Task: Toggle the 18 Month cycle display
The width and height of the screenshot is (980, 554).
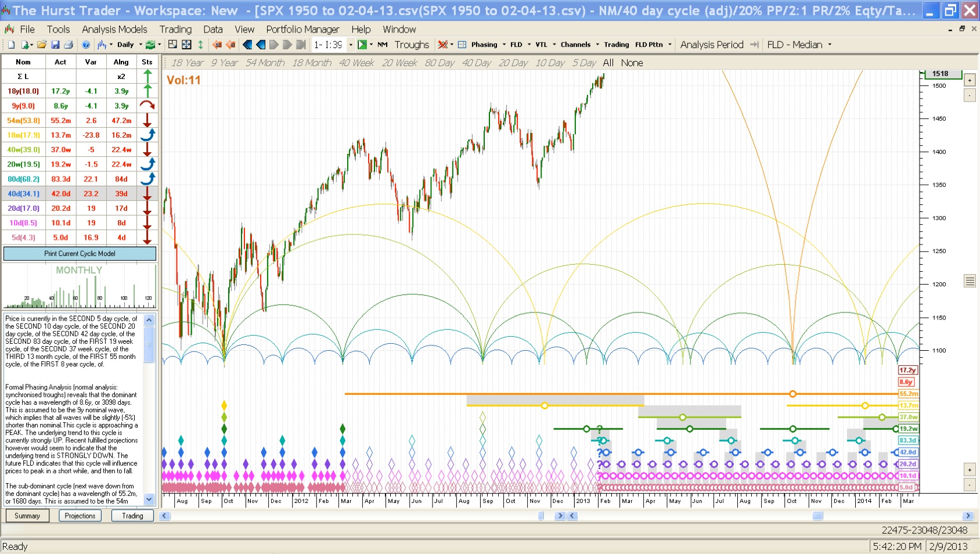Action: [311, 63]
